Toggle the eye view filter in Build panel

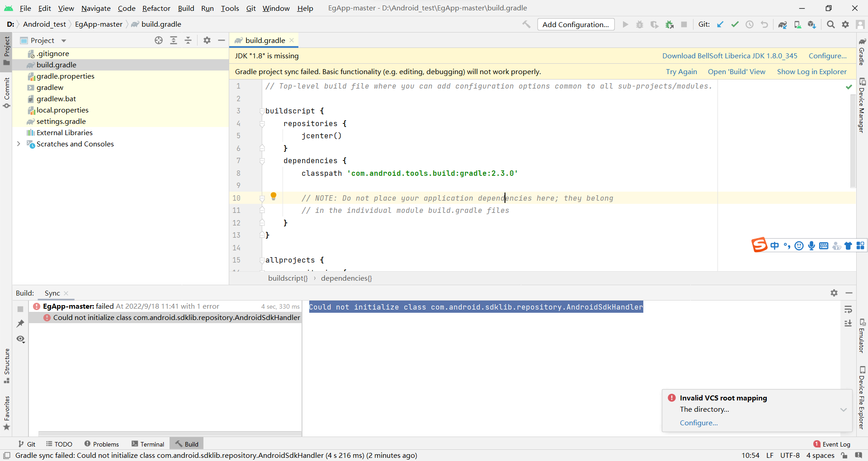(20, 339)
